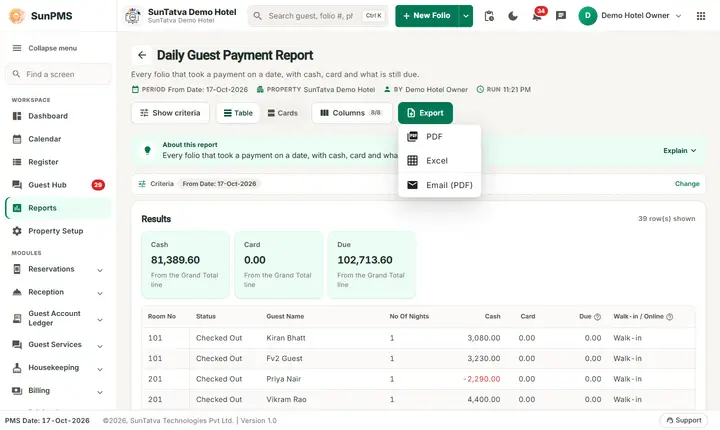Expand Guest Services module chevron

tap(100, 346)
